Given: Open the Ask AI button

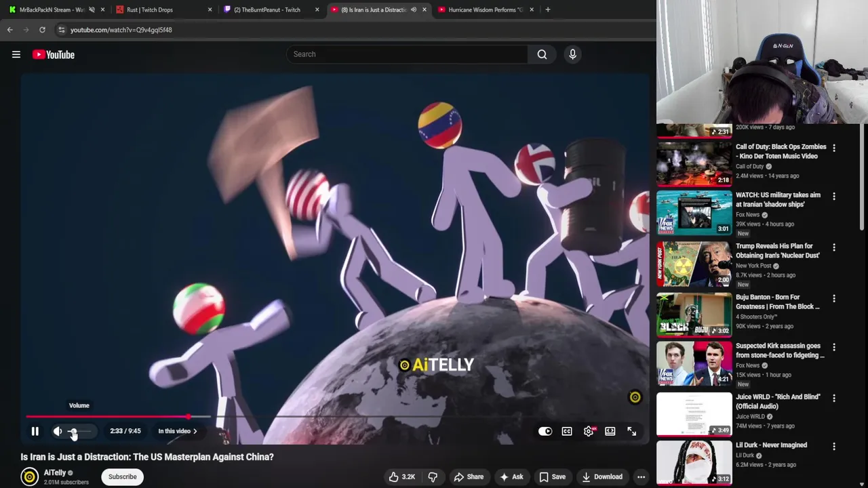Looking at the screenshot, I should 511,476.
